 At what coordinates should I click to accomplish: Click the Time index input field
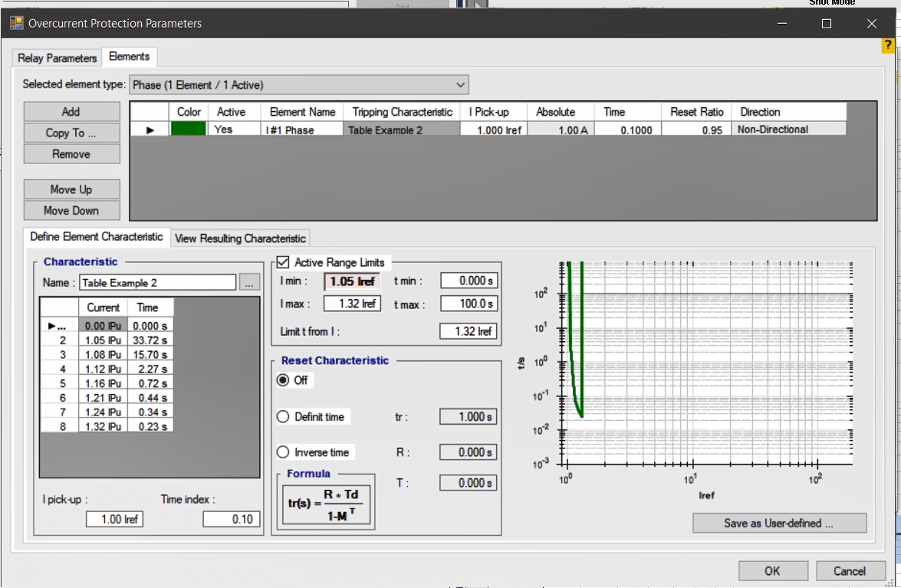(231, 520)
